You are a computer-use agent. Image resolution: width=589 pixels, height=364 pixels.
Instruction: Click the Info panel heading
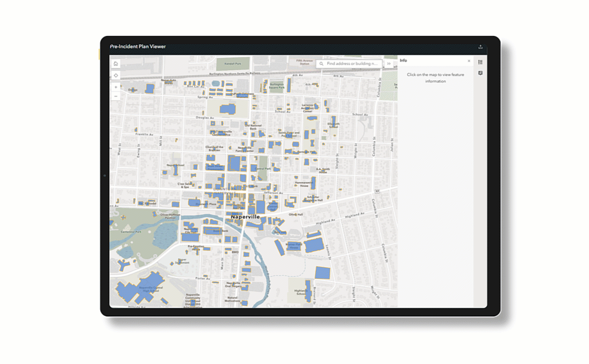pyautogui.click(x=403, y=60)
